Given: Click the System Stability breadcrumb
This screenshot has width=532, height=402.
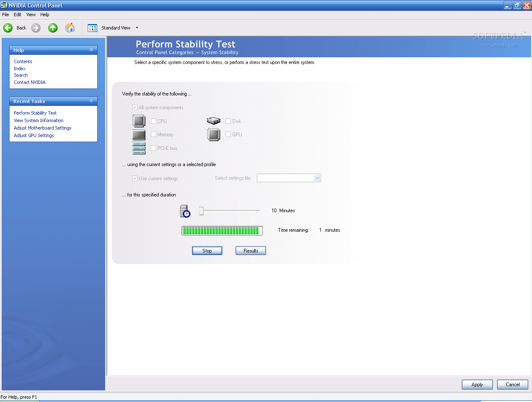Looking at the screenshot, I should [220, 52].
